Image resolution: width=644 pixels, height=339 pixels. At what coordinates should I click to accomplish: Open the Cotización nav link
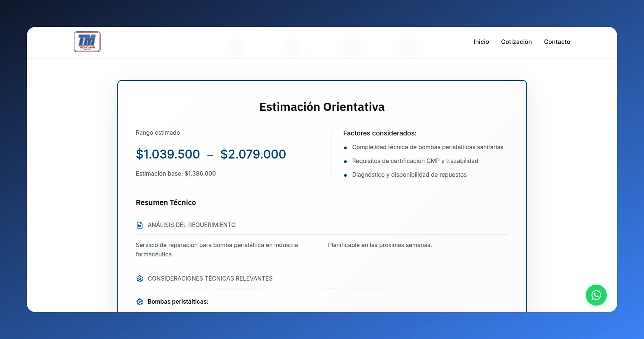(516, 42)
